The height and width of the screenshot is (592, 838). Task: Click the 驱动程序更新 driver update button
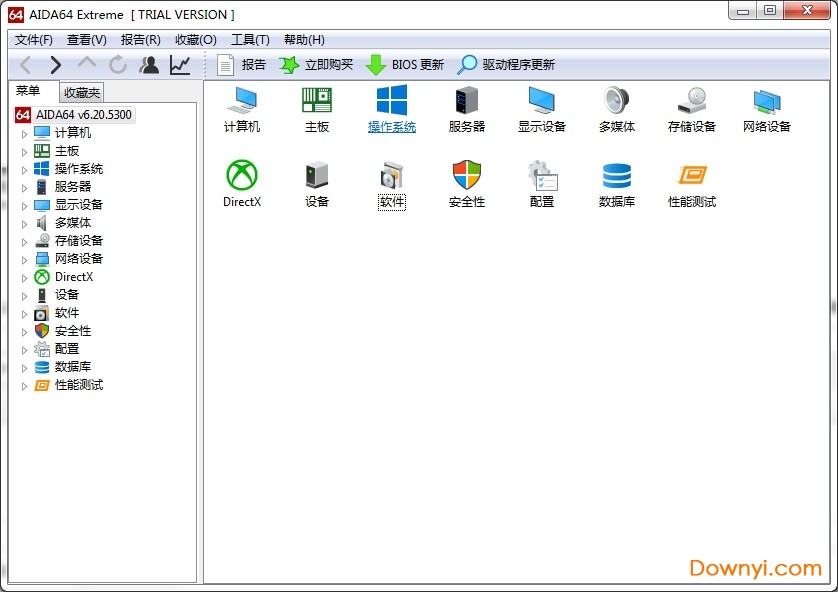coord(506,65)
